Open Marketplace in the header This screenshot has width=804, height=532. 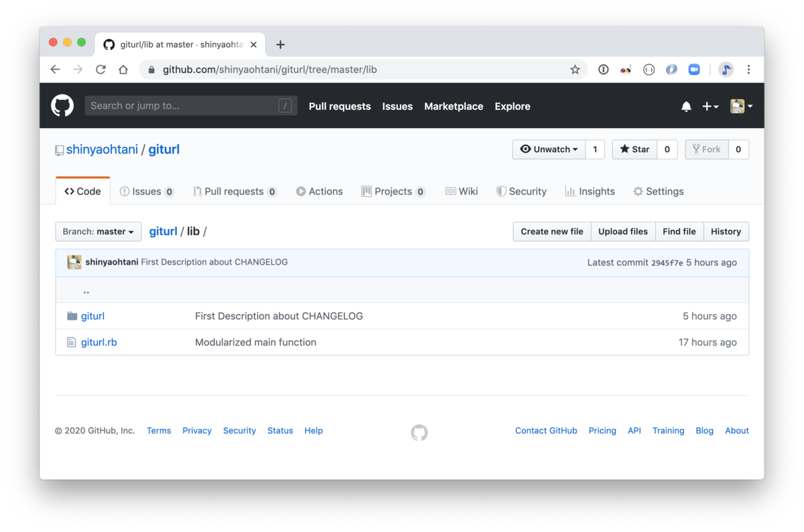coord(454,107)
